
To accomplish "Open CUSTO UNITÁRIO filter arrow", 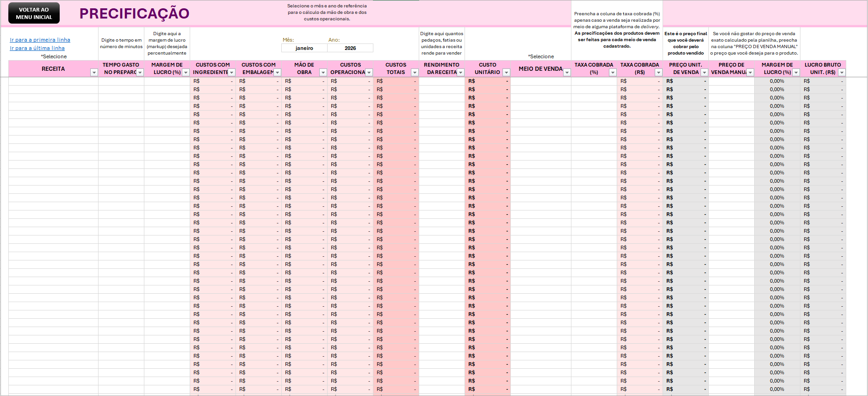I will (x=506, y=73).
